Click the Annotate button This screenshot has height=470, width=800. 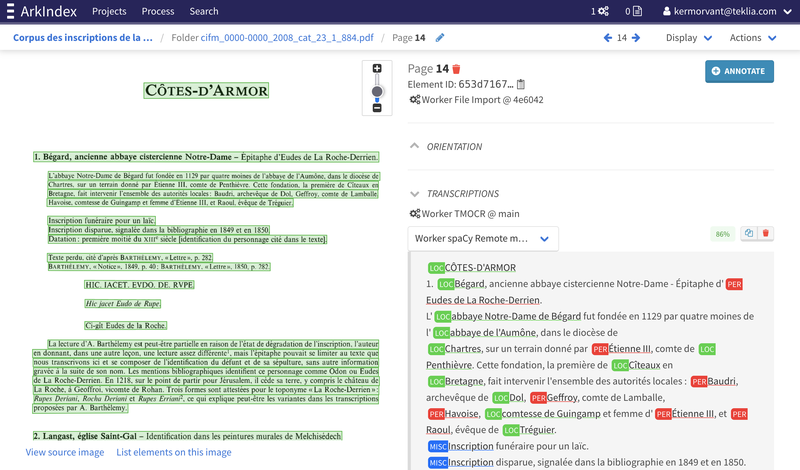[x=739, y=71]
